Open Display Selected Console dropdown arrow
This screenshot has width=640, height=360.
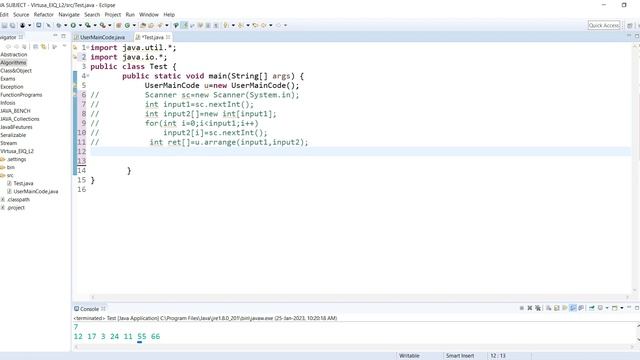coord(607,308)
